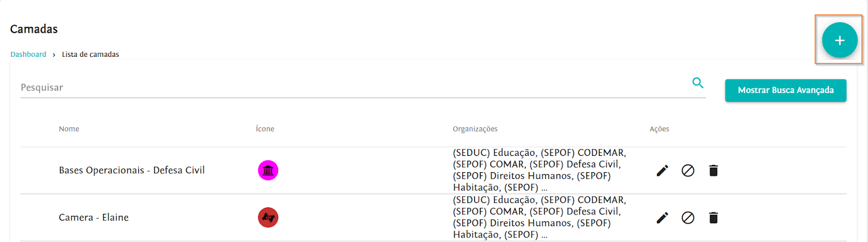Click the search magnifier icon
Image resolution: width=868 pixels, height=242 pixels.
pyautogui.click(x=698, y=83)
